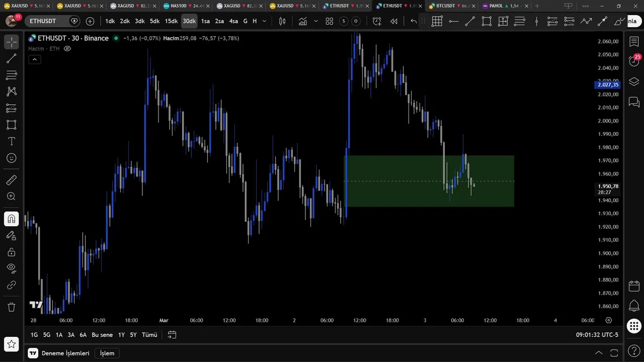Select vertical line favorite drawing tool
The image size is (644, 362).
(x=536, y=21)
